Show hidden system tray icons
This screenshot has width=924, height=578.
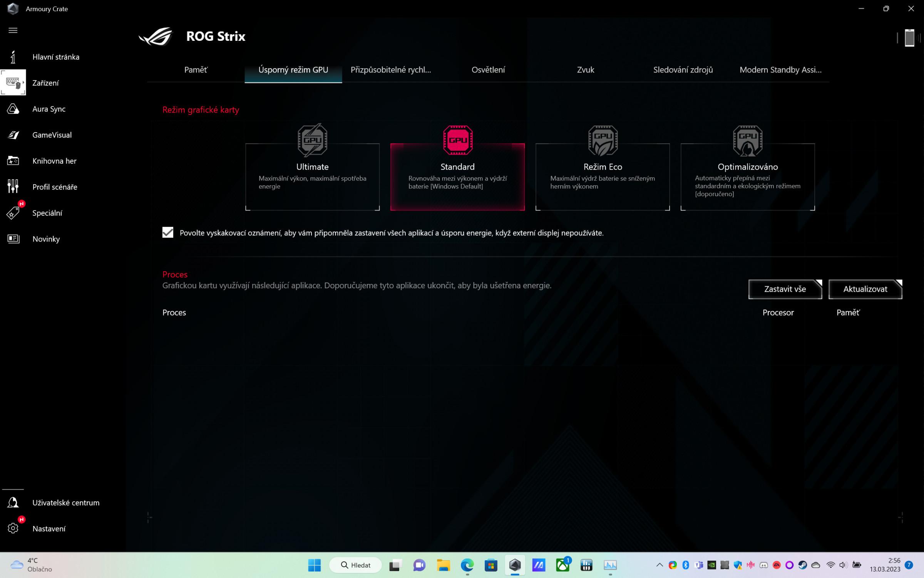tap(659, 565)
